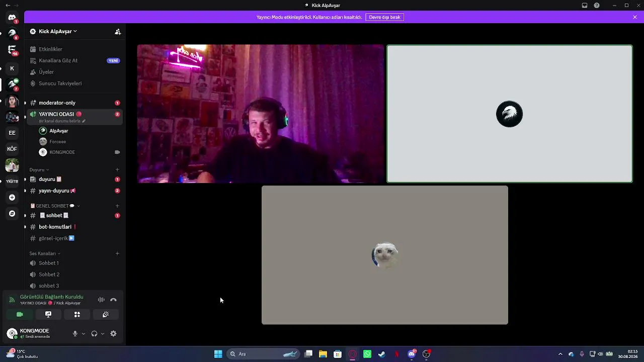
Task: Toggle the camera on/off button
Action: click(x=20, y=314)
